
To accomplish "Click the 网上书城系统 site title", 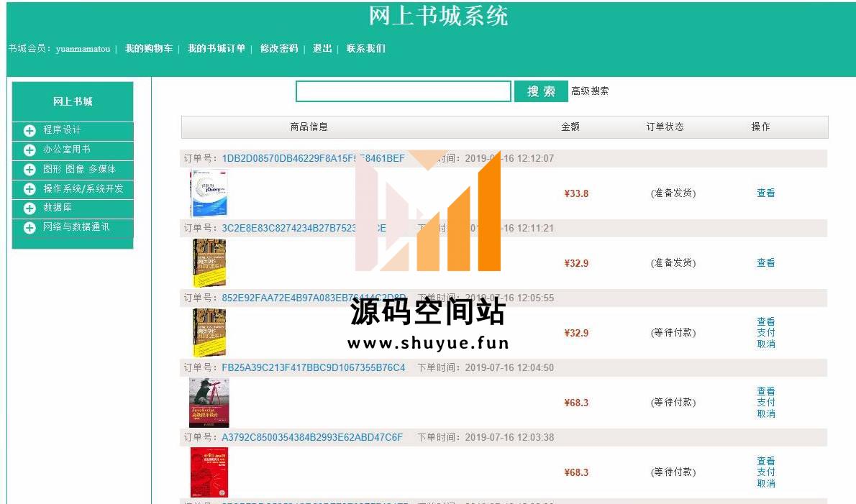I will point(438,17).
